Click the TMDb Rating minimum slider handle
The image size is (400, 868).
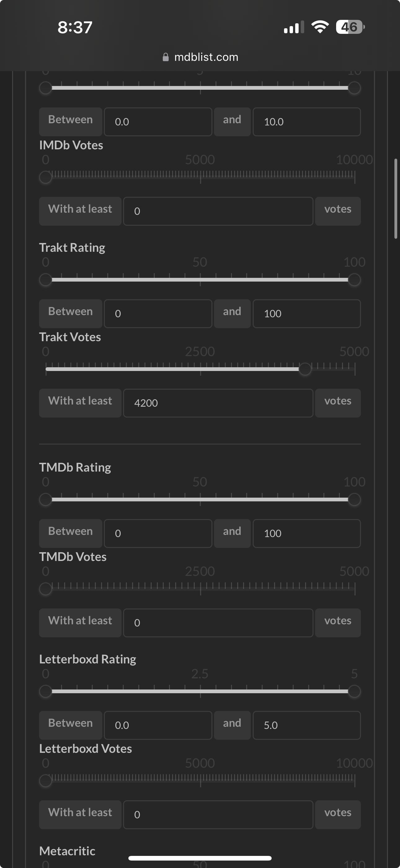click(x=46, y=500)
